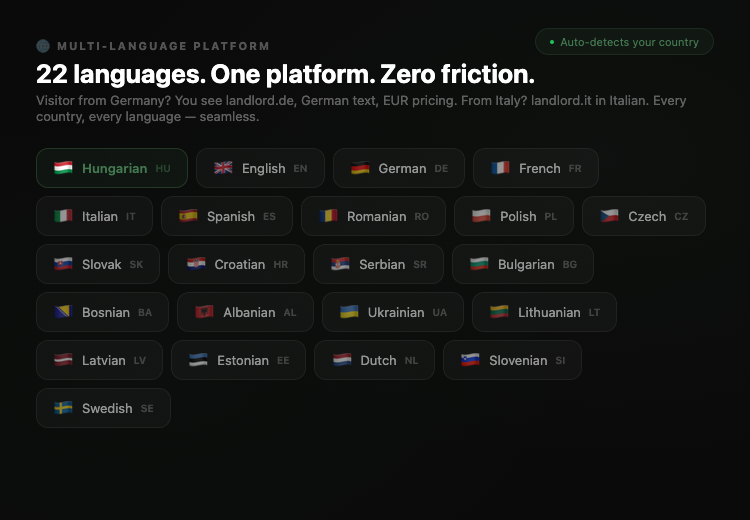Click the RO code label

coord(421,216)
